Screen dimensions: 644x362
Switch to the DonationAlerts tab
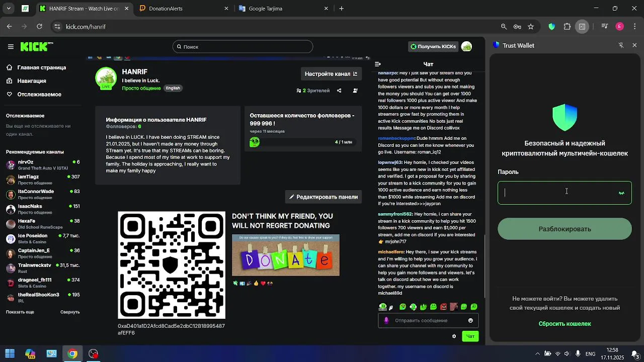[x=183, y=9]
